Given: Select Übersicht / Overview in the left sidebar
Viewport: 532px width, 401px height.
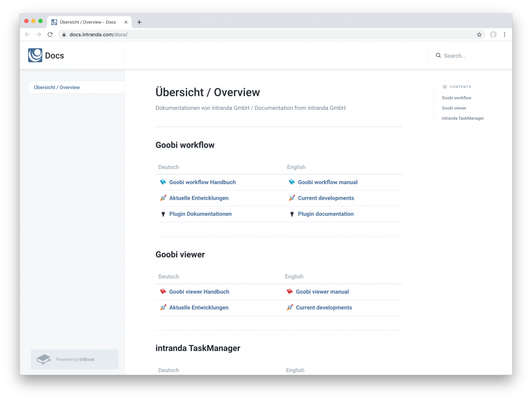Looking at the screenshot, I should [56, 87].
